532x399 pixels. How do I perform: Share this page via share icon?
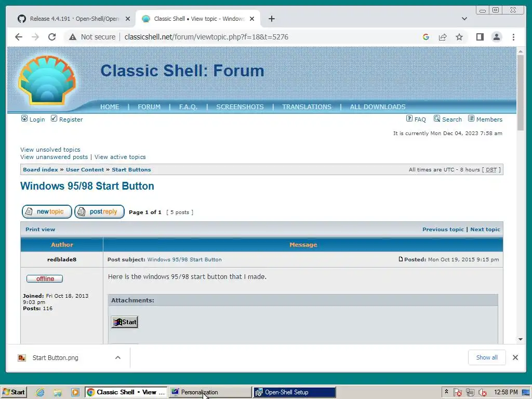coord(443,37)
